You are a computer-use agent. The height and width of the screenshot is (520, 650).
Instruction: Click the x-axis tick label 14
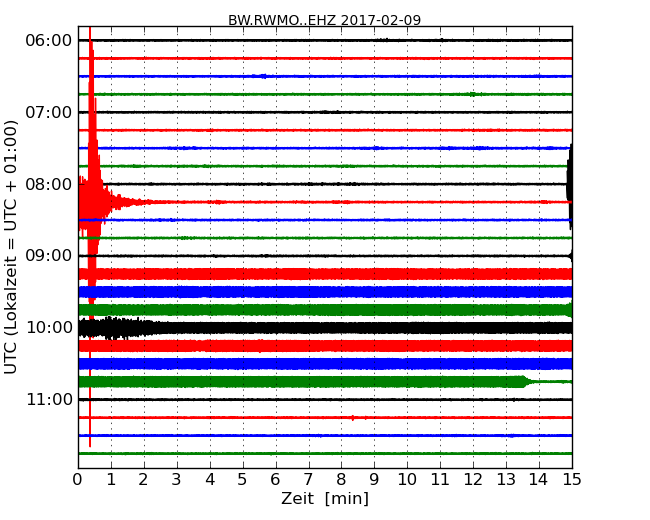point(539,480)
